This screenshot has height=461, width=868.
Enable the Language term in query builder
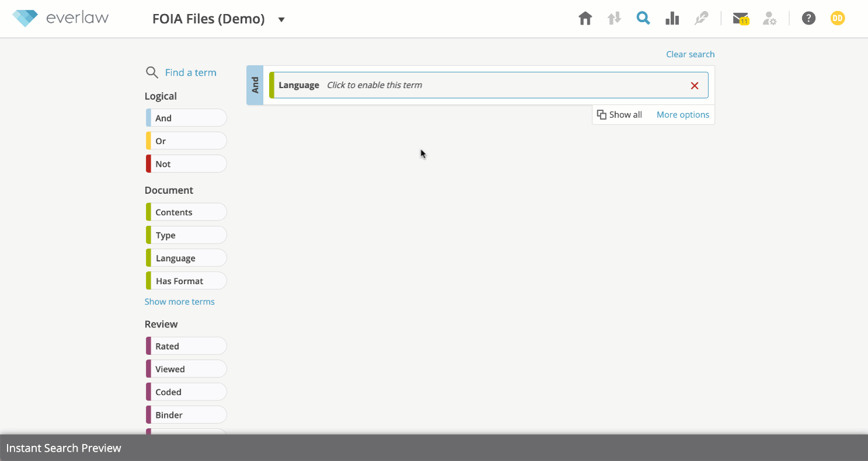pos(489,85)
